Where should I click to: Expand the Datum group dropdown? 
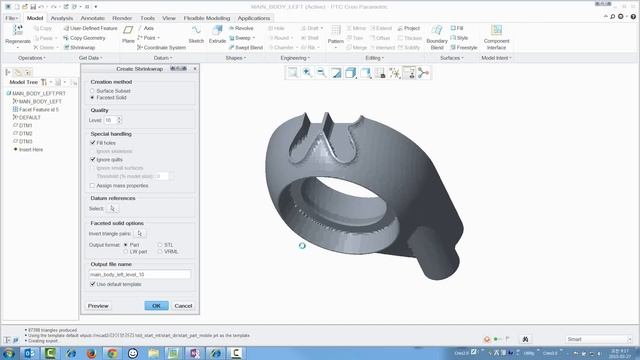(x=163, y=58)
